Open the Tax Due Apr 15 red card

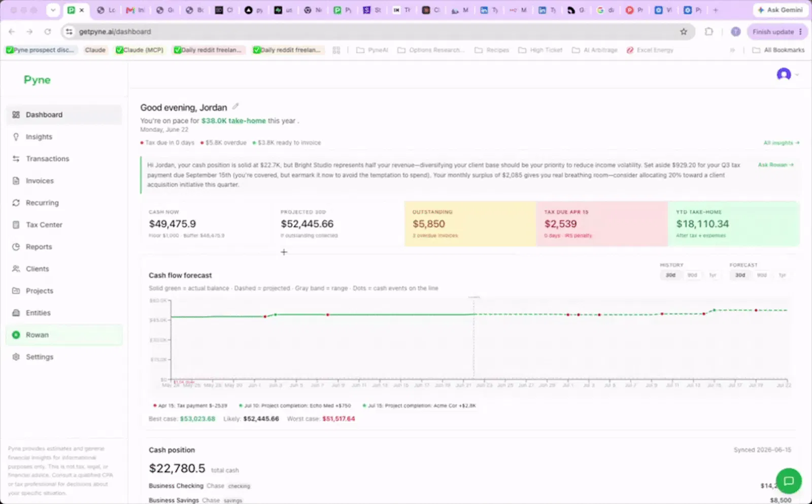tap(602, 224)
